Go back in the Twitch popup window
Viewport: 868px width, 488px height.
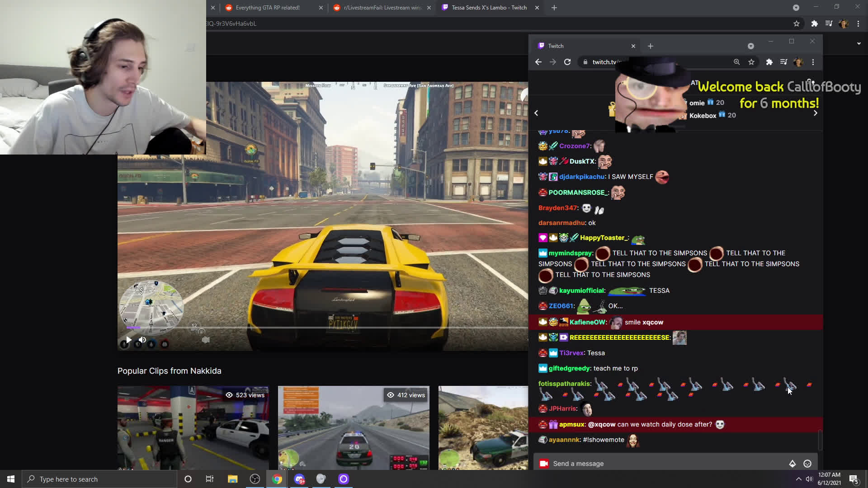[x=538, y=62]
